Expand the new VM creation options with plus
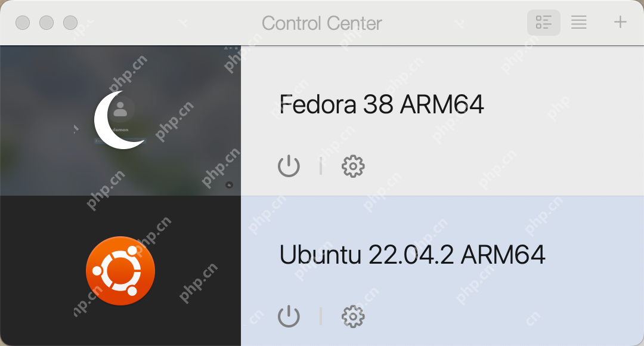 620,23
